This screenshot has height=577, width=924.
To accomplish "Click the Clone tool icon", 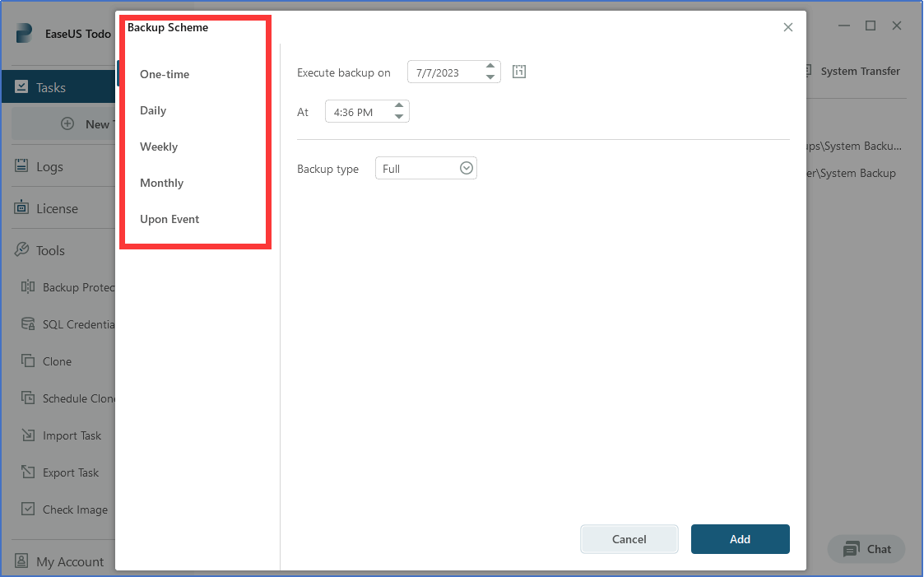I will [28, 361].
